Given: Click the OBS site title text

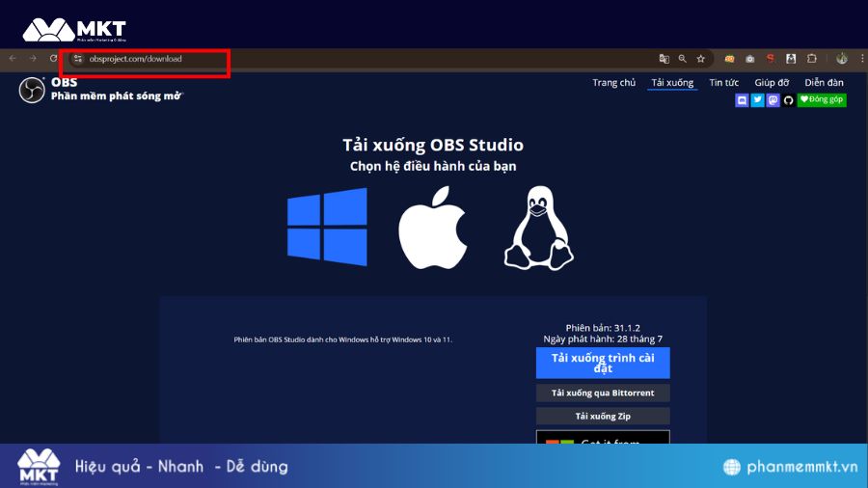Looking at the screenshot, I should coord(65,82).
